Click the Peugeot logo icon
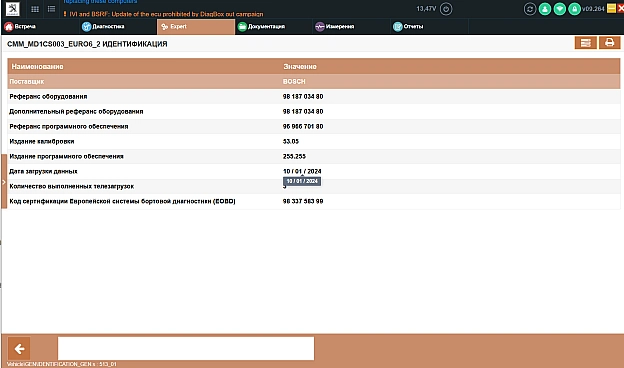This screenshot has width=624, height=368. click(x=13, y=9)
